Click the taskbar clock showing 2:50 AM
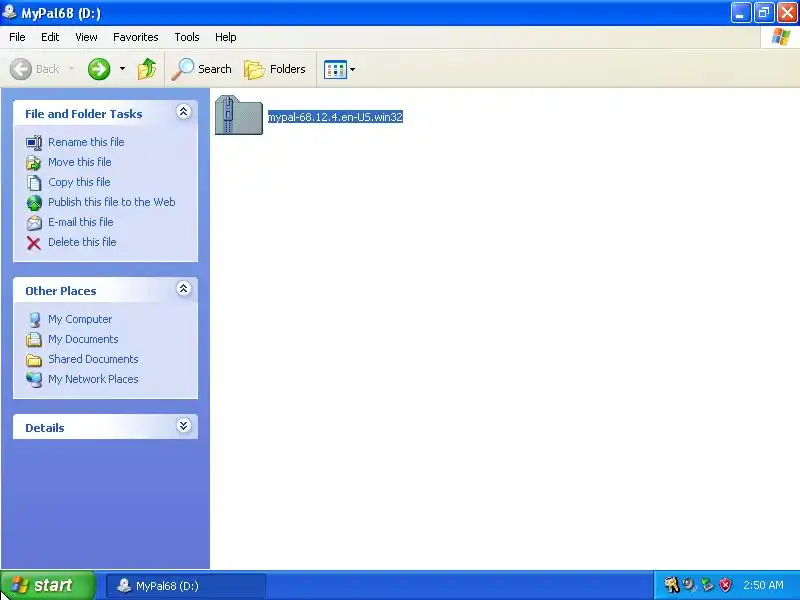This screenshot has width=800, height=600. coord(763,585)
